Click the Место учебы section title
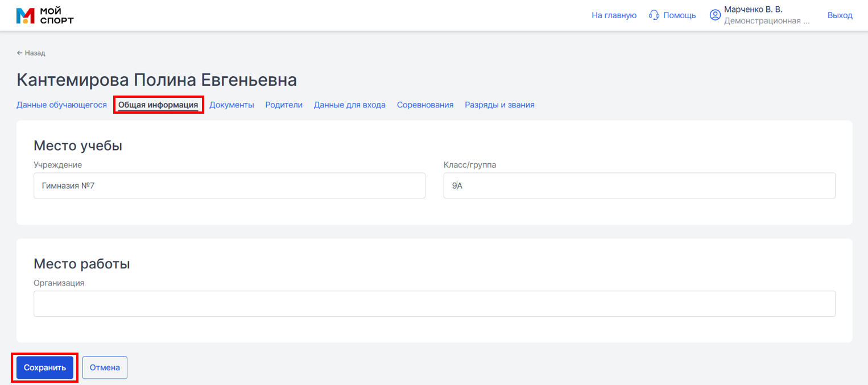The image size is (868, 385). (78, 146)
